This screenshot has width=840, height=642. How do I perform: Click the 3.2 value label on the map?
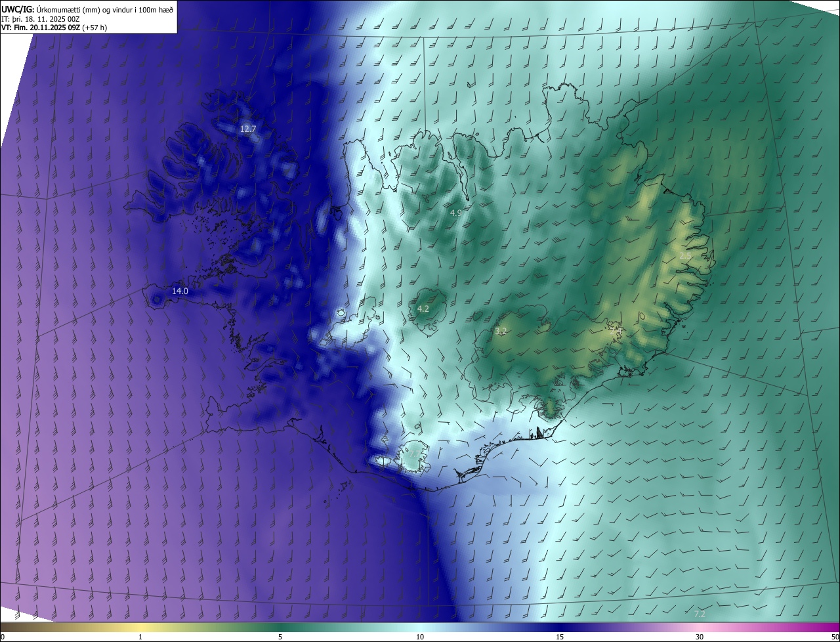[x=501, y=332]
